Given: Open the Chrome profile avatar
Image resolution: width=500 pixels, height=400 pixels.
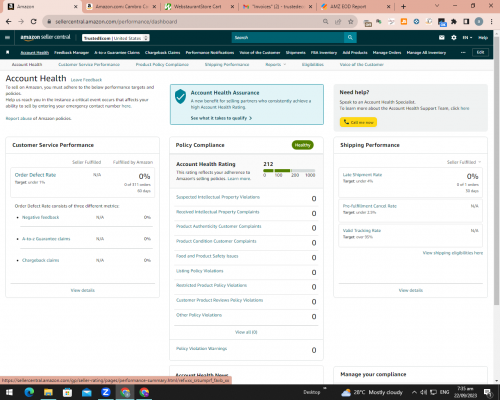Looking at the screenshot, I should (479, 22).
